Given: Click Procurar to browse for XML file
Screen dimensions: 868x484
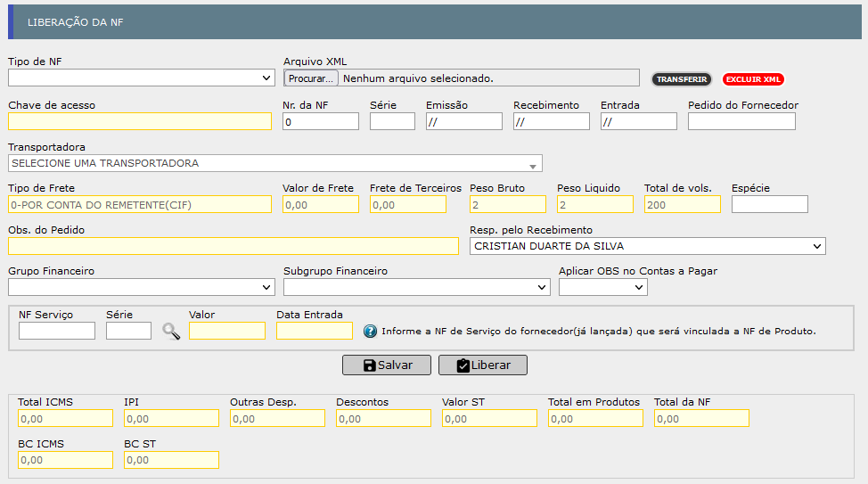Looking at the screenshot, I should (x=310, y=78).
